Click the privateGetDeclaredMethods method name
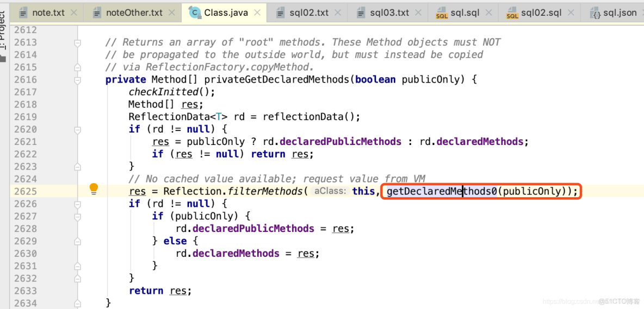 [276, 79]
